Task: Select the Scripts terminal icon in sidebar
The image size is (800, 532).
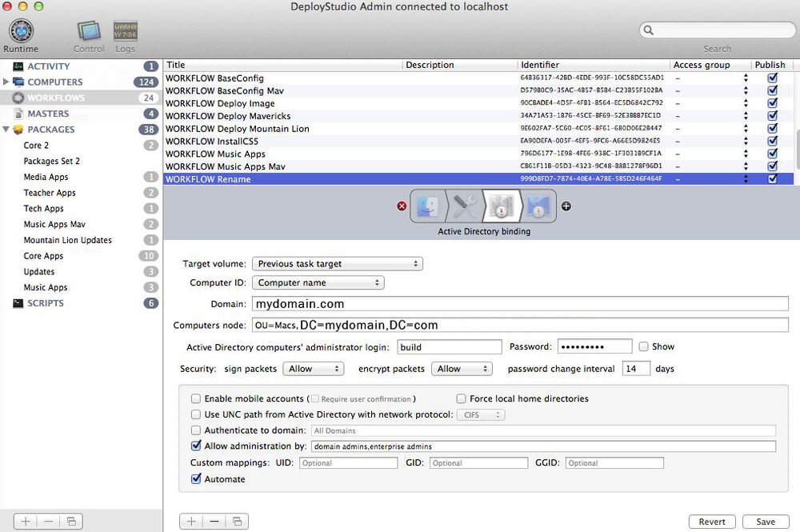Action: click(18, 303)
